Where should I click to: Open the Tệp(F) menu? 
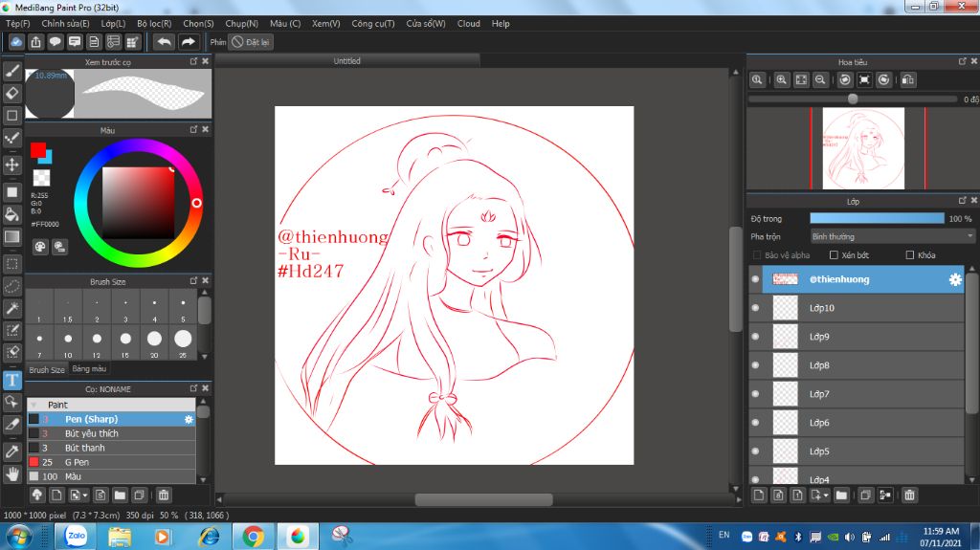click(18, 24)
